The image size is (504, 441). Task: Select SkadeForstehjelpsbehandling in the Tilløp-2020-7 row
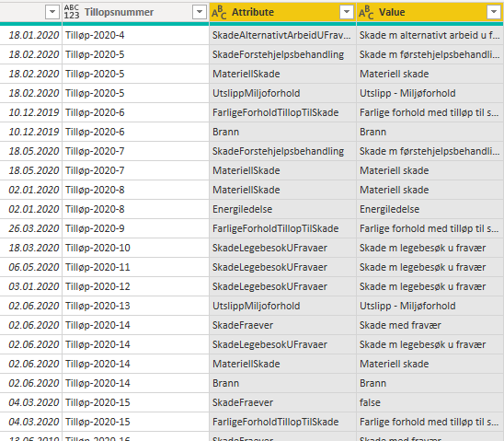click(282, 151)
